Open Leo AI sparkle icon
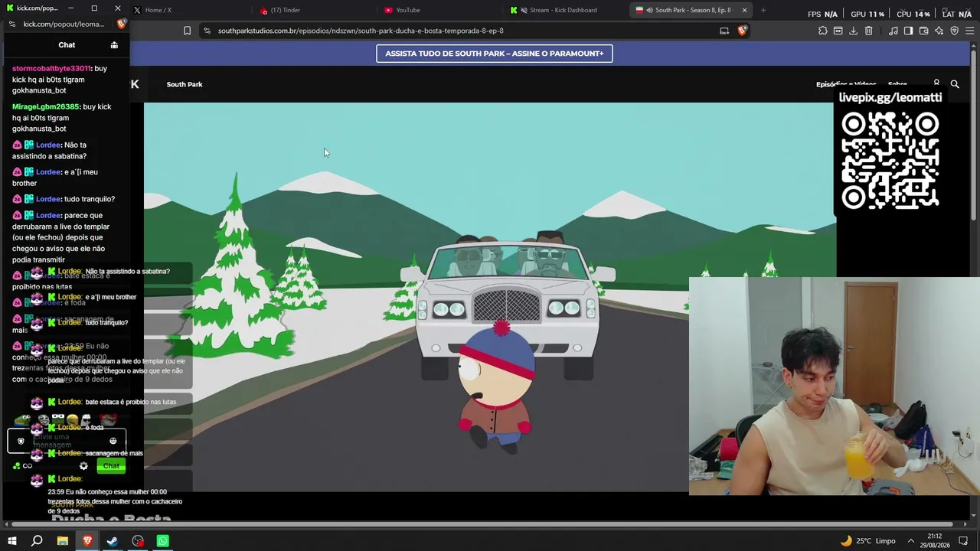Viewport: 980px width, 551px height. coord(939,31)
